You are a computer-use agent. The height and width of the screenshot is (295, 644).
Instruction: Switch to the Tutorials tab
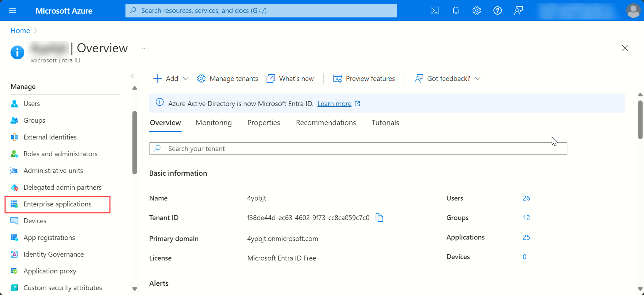pyautogui.click(x=385, y=123)
